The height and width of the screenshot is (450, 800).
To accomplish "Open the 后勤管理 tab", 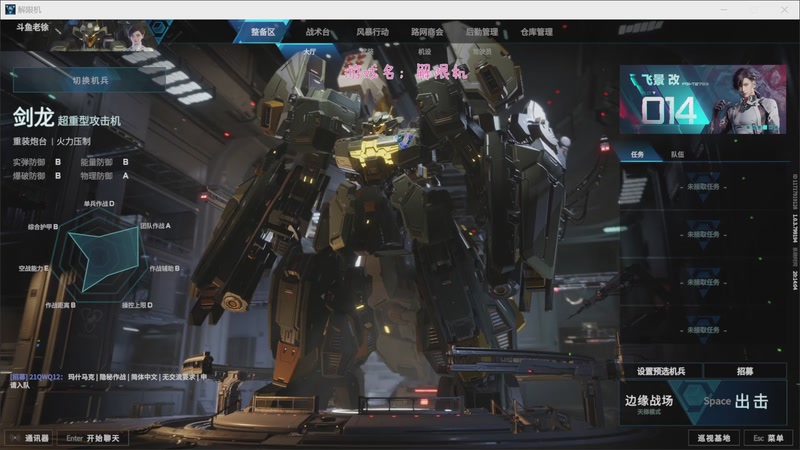I will pyautogui.click(x=482, y=32).
